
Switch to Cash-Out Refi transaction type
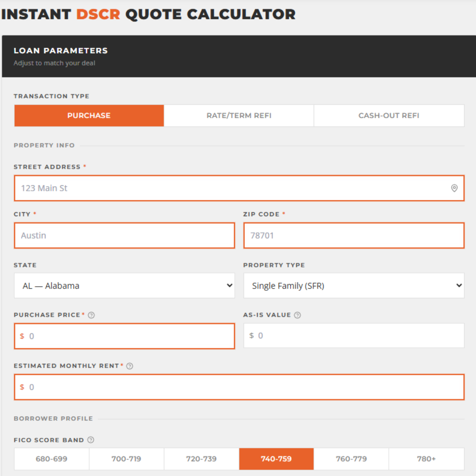coord(389,115)
